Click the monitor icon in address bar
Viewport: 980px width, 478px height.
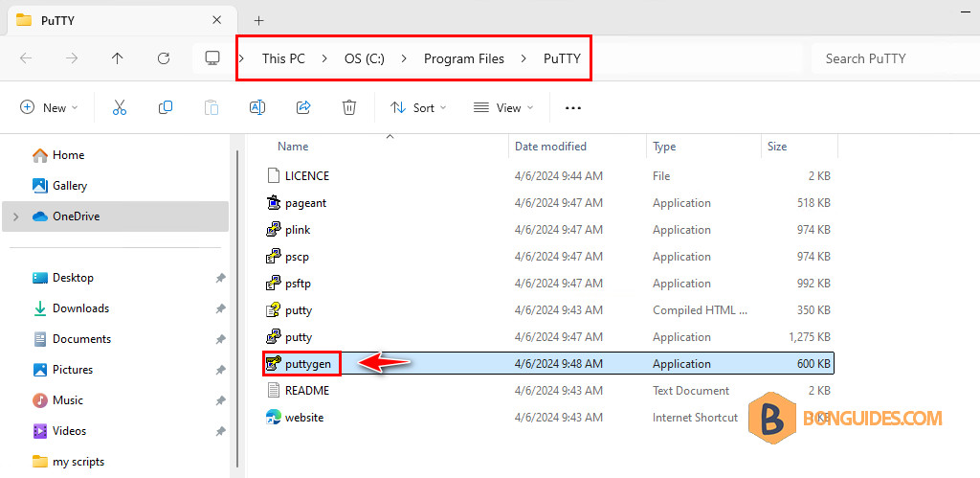212,58
